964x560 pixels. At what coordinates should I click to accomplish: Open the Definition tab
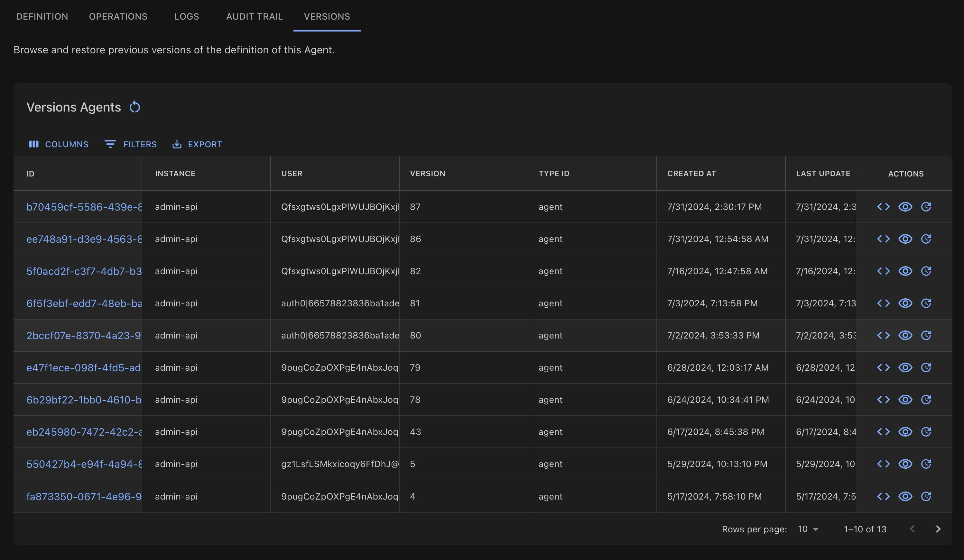(42, 16)
